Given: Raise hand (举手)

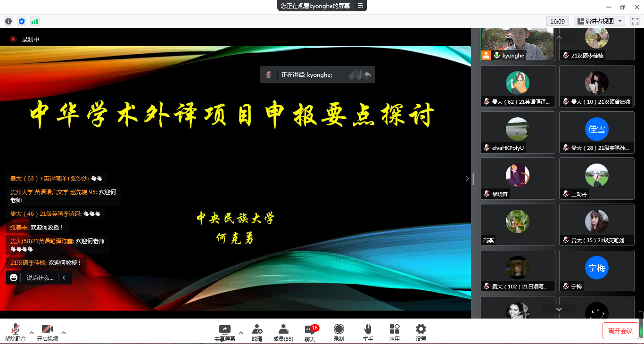Looking at the screenshot, I should tap(368, 333).
